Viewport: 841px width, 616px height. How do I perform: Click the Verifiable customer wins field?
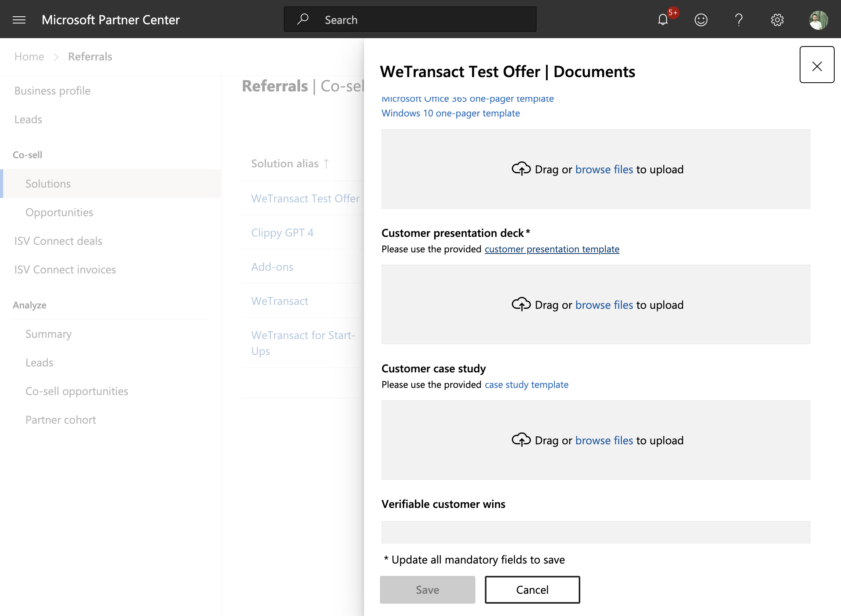click(x=596, y=532)
